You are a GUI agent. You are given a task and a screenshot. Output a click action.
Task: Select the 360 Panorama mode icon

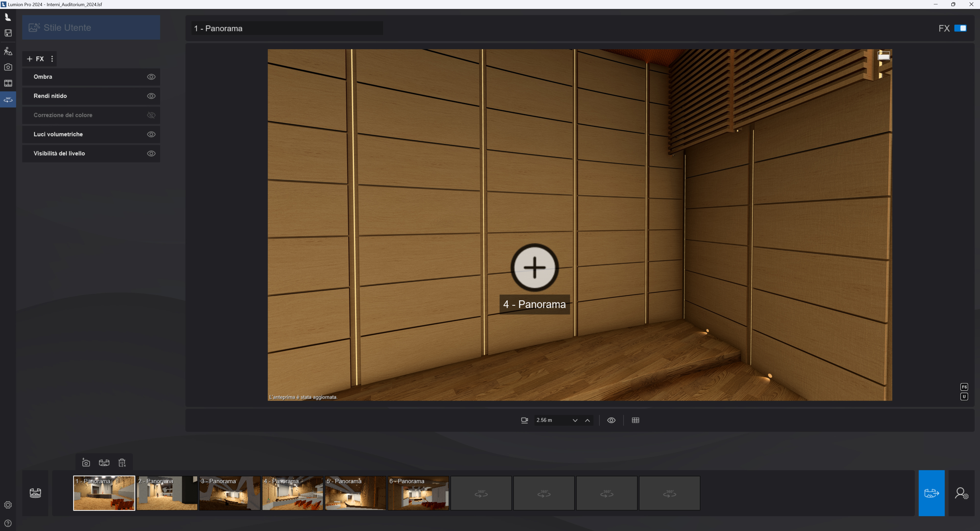click(8, 100)
